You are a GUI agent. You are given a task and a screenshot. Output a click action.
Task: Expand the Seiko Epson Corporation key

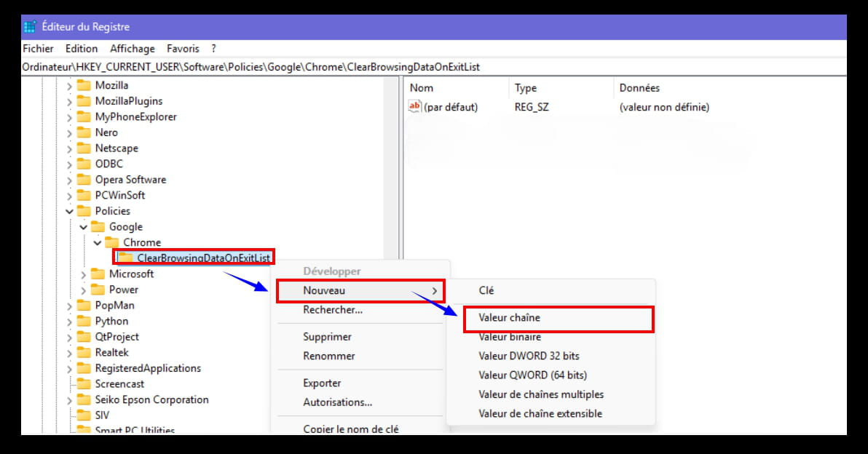click(69, 400)
